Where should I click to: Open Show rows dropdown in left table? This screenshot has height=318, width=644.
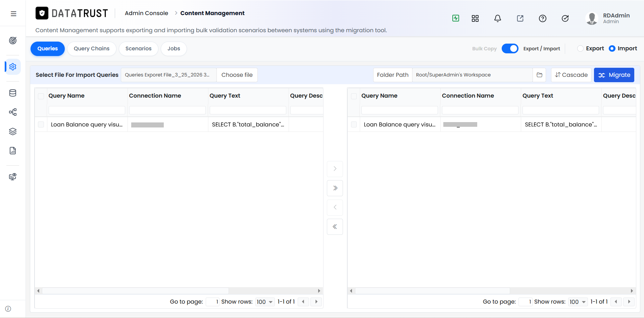tap(265, 302)
